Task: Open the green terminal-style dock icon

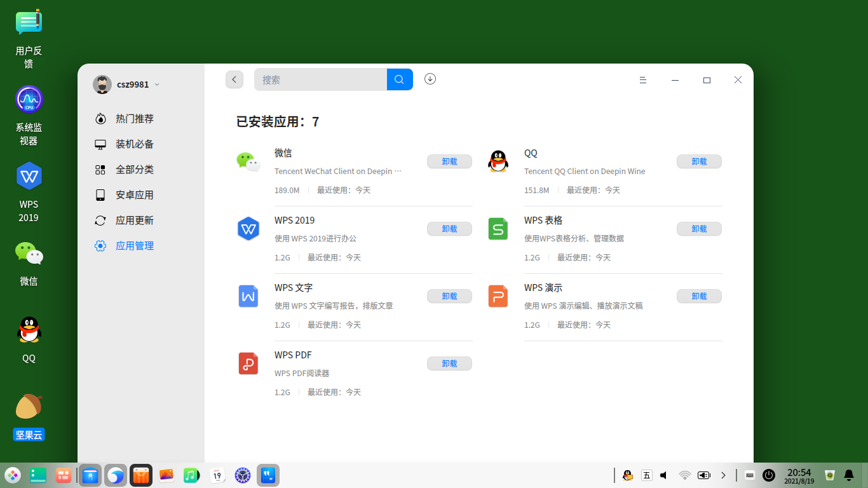Action: (x=38, y=475)
